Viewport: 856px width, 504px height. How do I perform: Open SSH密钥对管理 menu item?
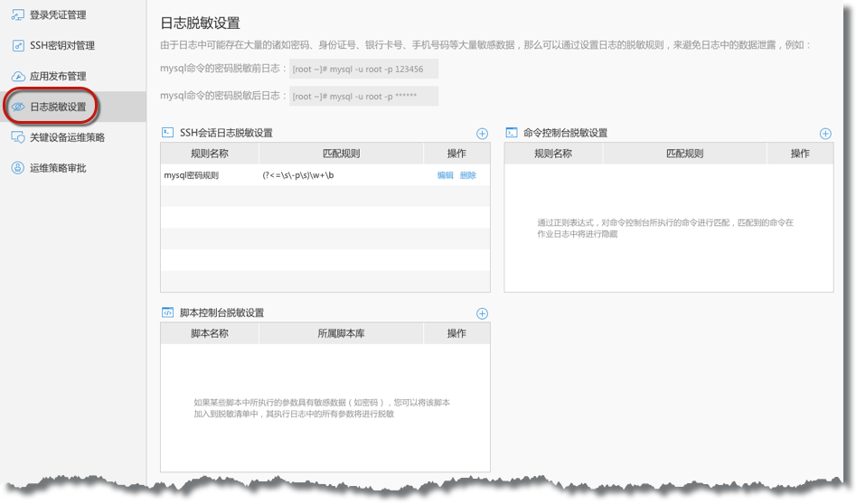(61, 45)
